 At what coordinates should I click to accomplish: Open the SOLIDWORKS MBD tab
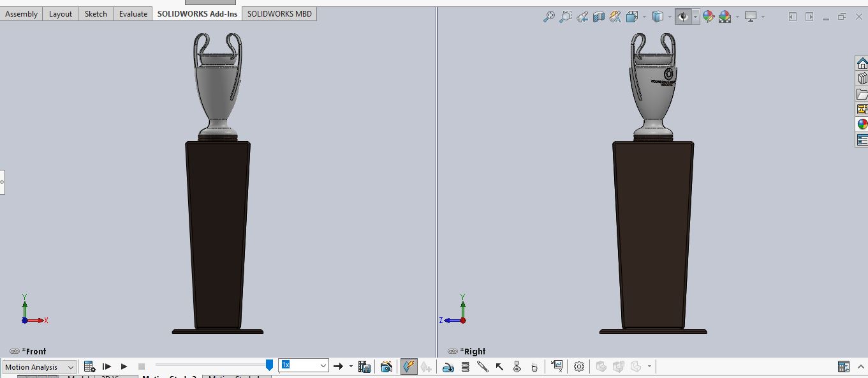(279, 13)
